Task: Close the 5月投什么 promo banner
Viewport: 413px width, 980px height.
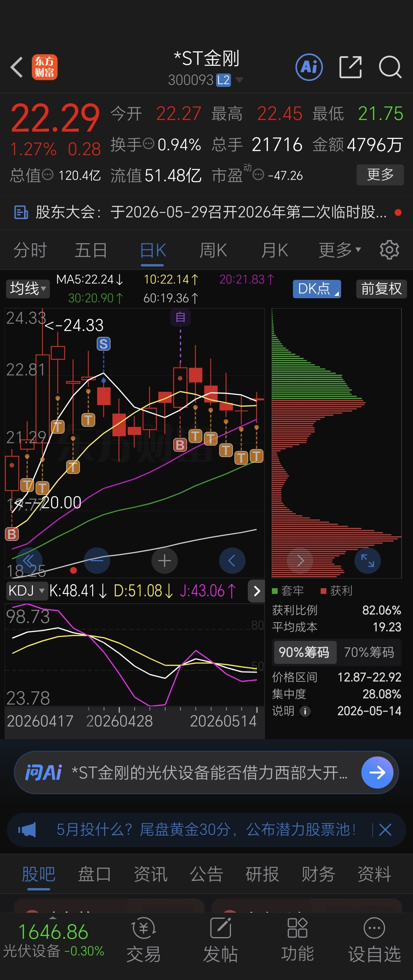Action: tap(385, 830)
